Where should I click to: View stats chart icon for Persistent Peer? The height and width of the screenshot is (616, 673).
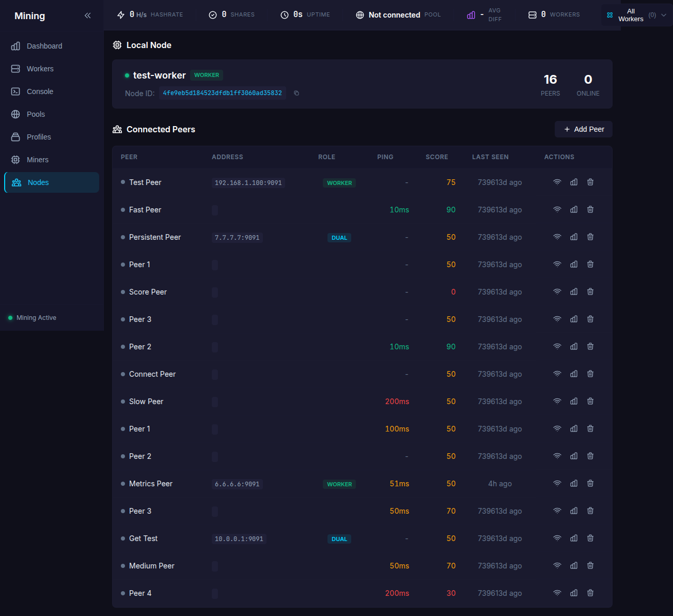pyautogui.click(x=574, y=237)
